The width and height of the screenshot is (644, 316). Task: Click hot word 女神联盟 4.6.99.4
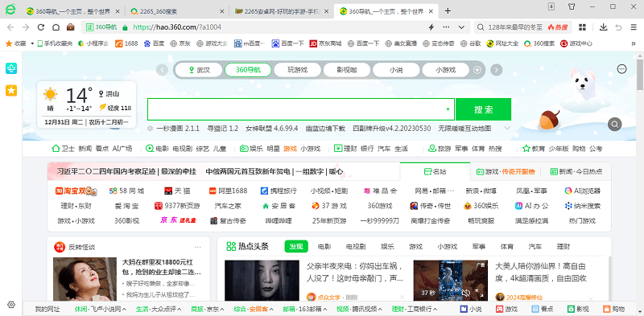(272, 129)
